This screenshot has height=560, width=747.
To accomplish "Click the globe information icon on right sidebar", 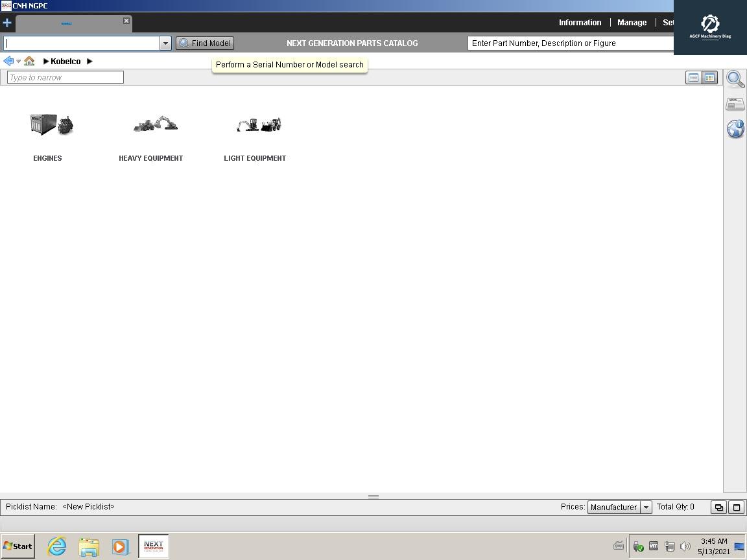I will pyautogui.click(x=735, y=128).
